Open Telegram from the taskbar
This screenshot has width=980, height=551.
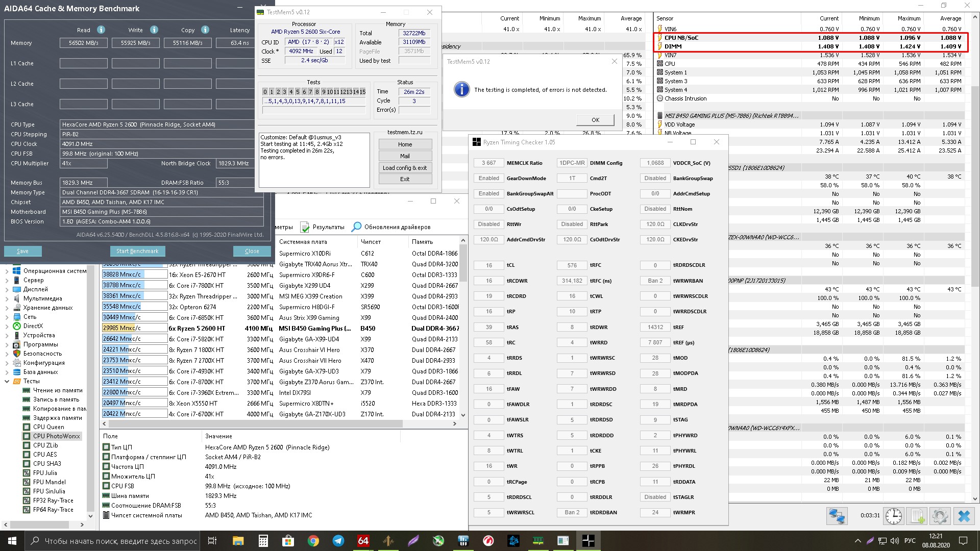pos(338,541)
